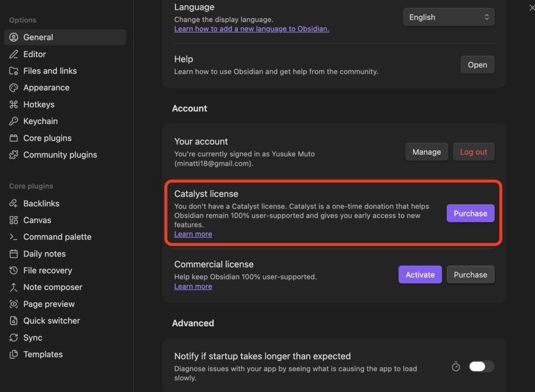535x392 pixels.
Task: Purchase the Catalyst license
Action: [470, 213]
